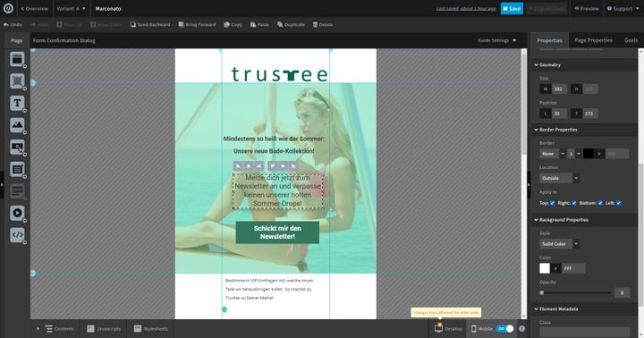This screenshot has height=338, width=644.
Task: Toggle the mobile view On switch
Action: 504,329
